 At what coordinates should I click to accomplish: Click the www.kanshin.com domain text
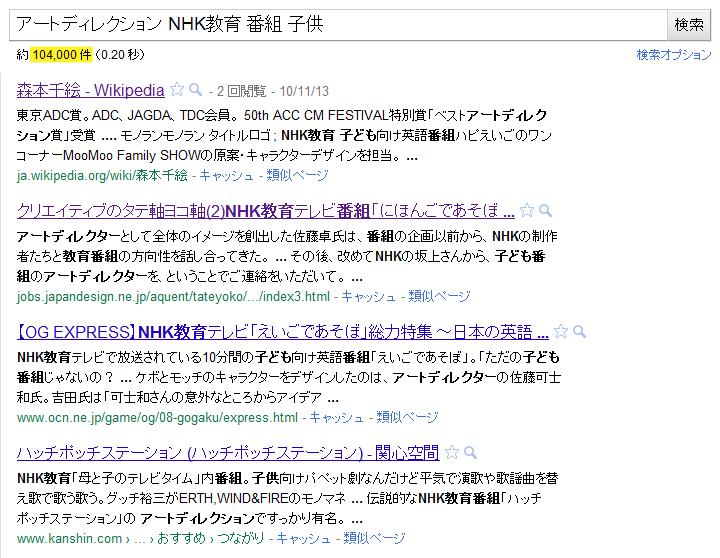(69, 538)
